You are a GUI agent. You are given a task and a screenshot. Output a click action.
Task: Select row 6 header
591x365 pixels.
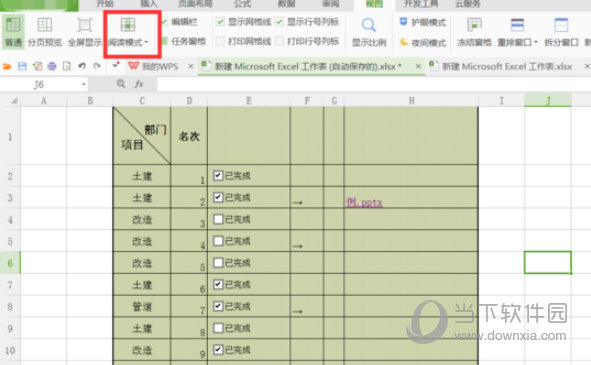[x=10, y=263]
